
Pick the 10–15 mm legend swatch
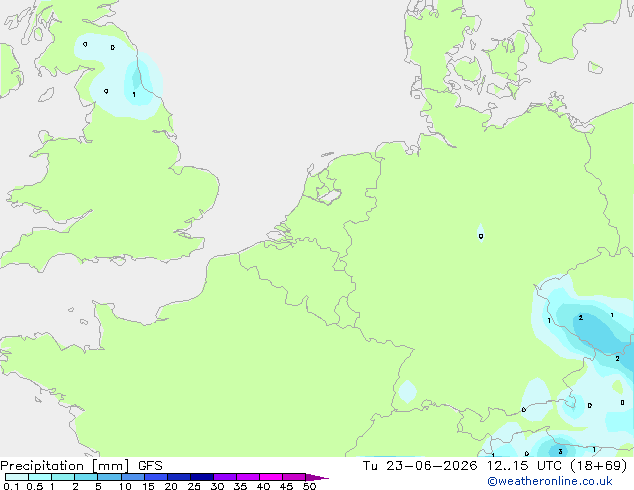132,477
